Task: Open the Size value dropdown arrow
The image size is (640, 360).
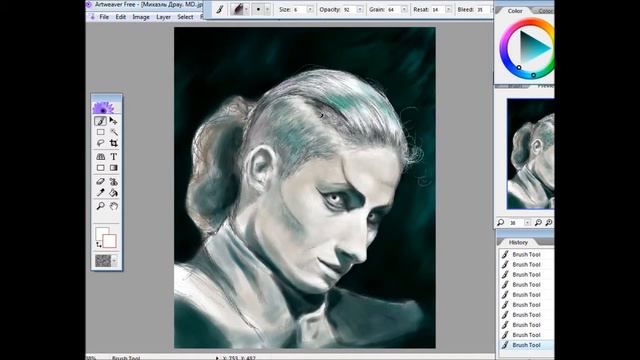Action: [310, 9]
